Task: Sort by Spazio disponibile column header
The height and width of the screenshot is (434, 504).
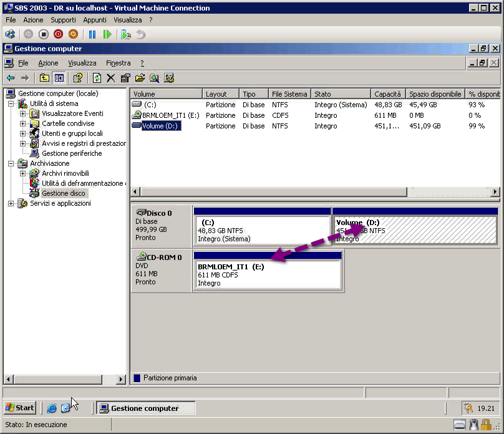Action: (x=435, y=94)
